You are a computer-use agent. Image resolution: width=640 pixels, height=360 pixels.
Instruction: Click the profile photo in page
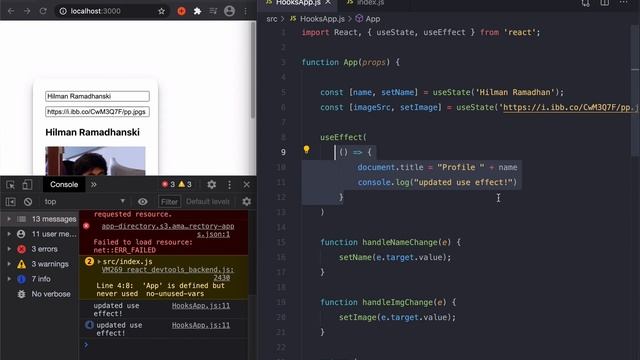[95, 161]
